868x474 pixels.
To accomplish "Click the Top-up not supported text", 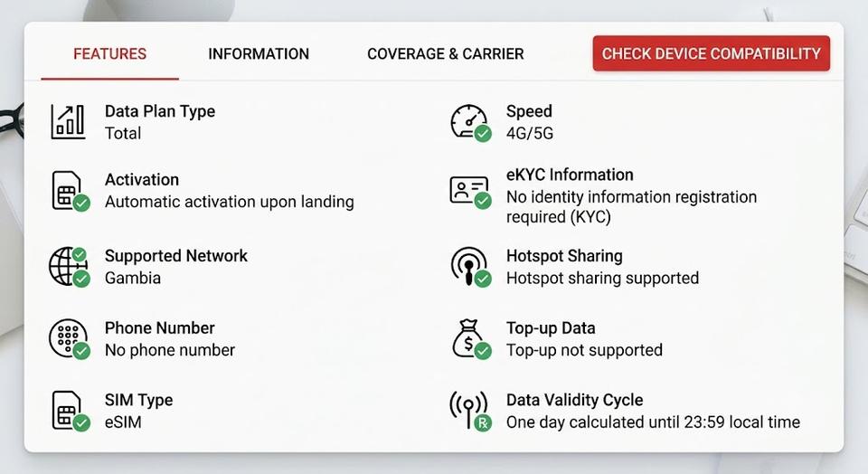I will click(x=584, y=350).
